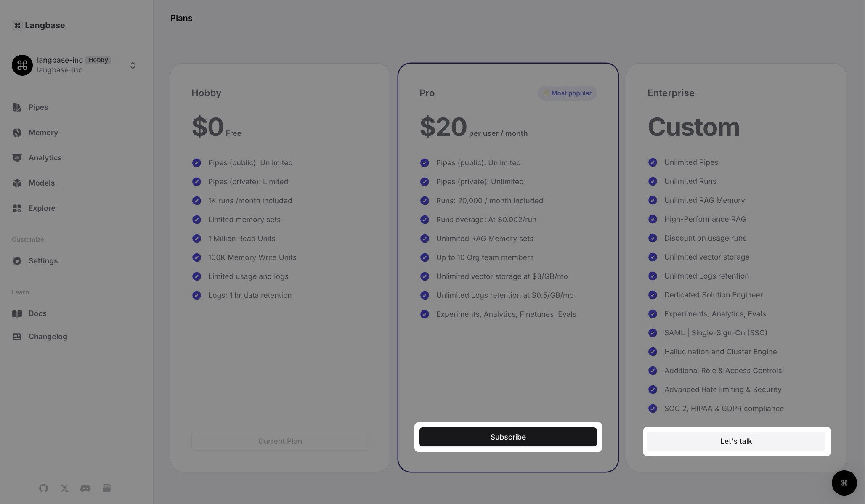Click the Pipes icon in sidebar
The height and width of the screenshot is (504, 865).
(17, 107)
